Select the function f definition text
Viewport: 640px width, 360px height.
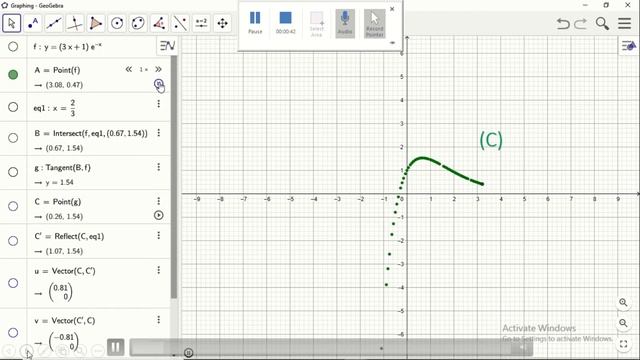pyautogui.click(x=68, y=47)
